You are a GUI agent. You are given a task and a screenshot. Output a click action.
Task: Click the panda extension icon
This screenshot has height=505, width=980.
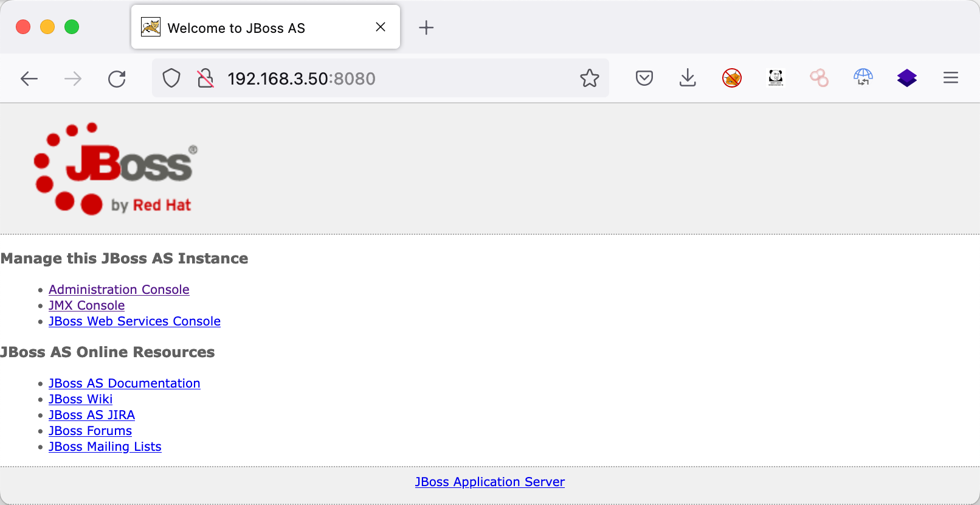(775, 78)
